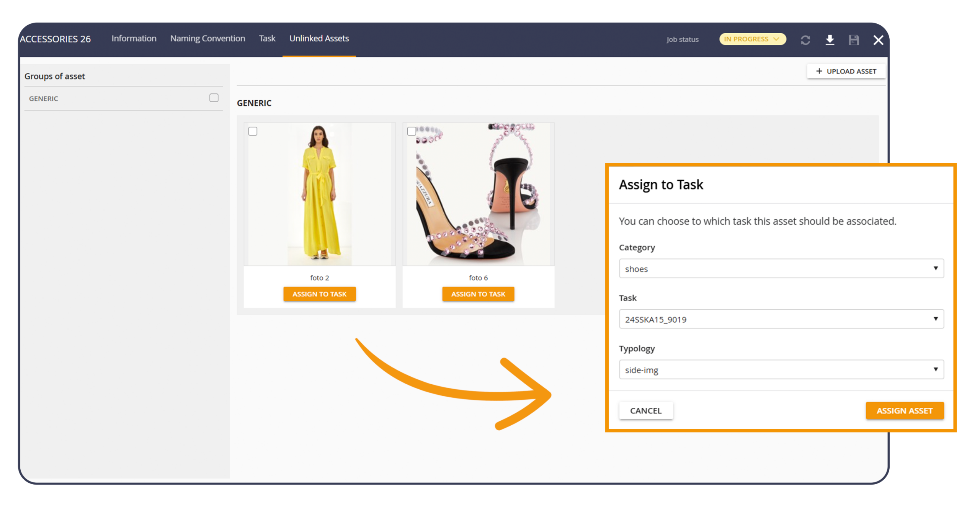The height and width of the screenshot is (508, 980).
Task: Switch to the Information tab
Action: coord(134,39)
